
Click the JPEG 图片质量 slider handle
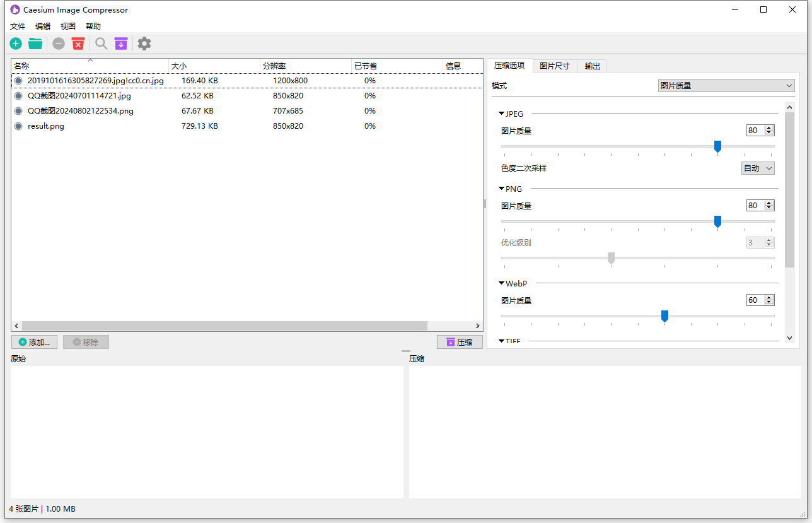click(x=717, y=146)
